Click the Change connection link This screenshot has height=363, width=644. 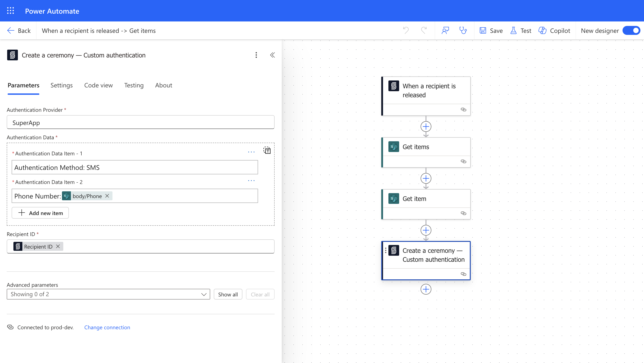pyautogui.click(x=107, y=327)
